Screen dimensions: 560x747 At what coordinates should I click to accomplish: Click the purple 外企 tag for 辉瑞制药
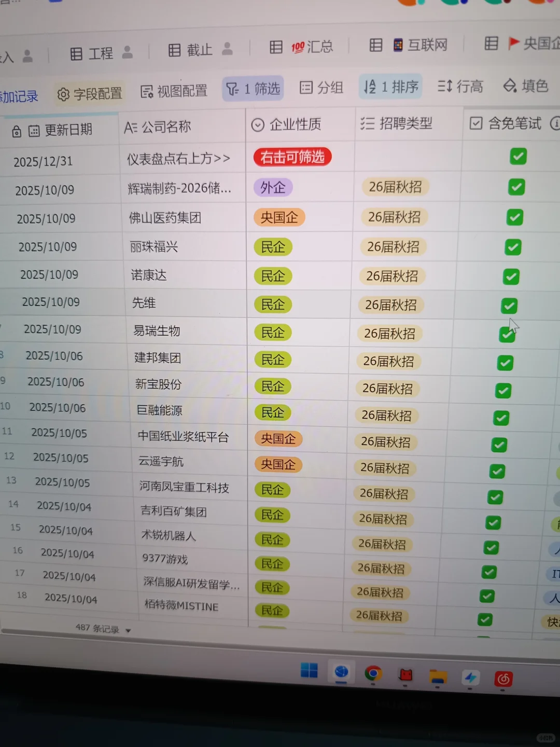tap(273, 187)
